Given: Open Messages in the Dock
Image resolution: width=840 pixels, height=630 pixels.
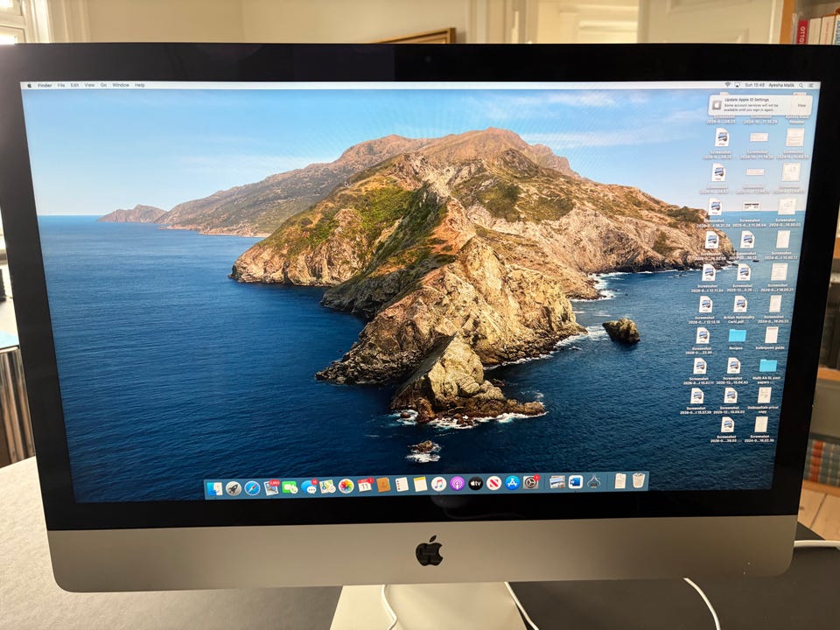Looking at the screenshot, I should coord(309,487).
